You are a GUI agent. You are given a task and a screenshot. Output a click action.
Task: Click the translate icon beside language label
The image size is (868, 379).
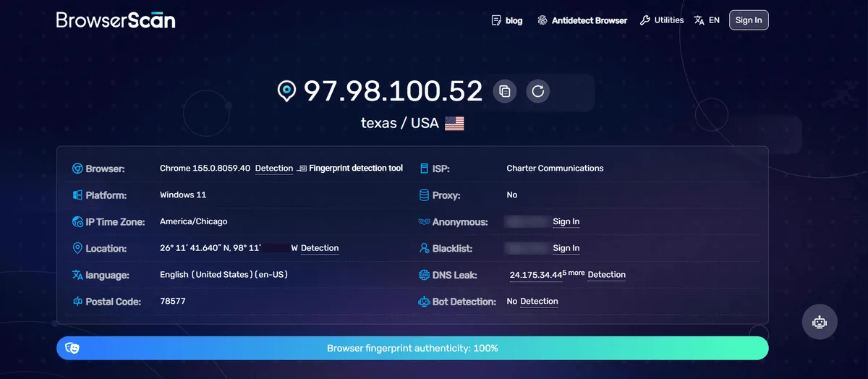click(77, 275)
